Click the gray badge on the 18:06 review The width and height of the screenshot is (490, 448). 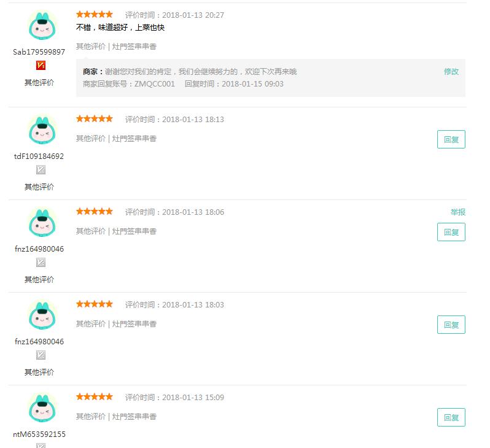tap(41, 263)
